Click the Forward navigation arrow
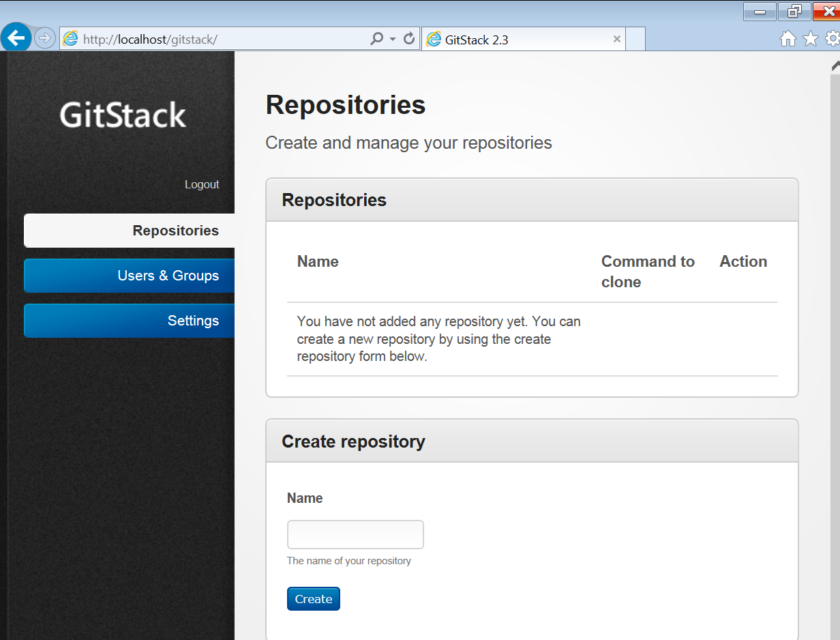840x640 pixels. tap(44, 37)
